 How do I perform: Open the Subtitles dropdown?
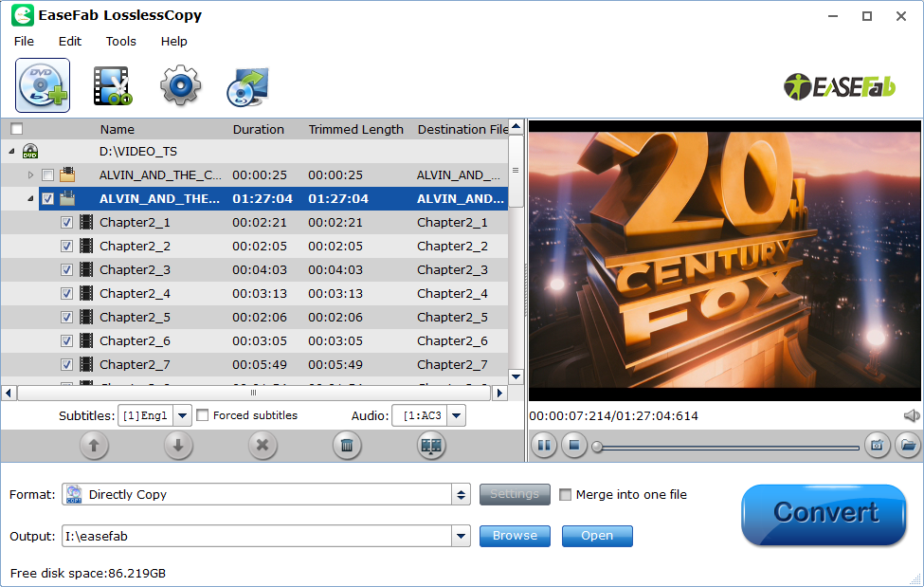tap(183, 416)
